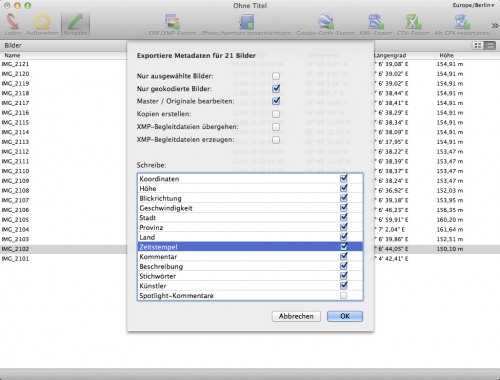Image resolution: width=500 pixels, height=380 pixels.
Task: Check XMP-Begleitdateien erzeugen
Action: (x=276, y=140)
